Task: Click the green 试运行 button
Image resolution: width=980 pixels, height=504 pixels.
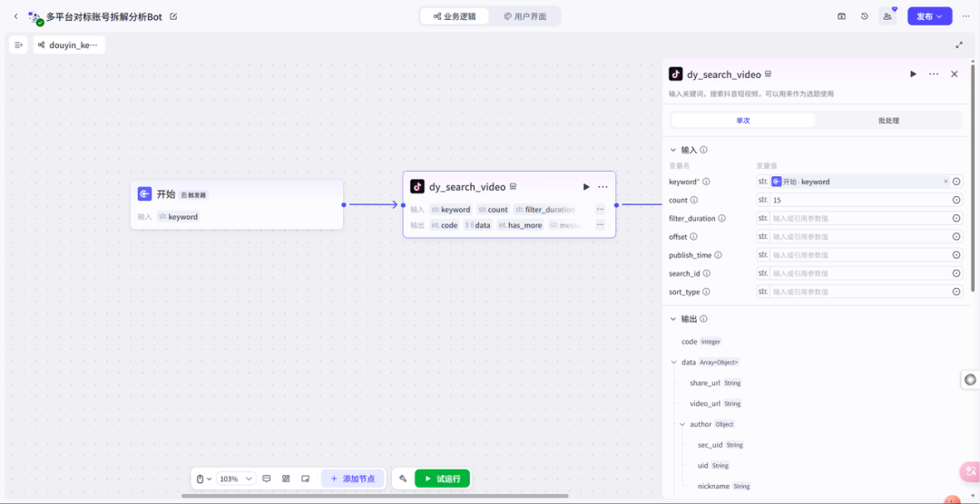Action: coord(442,479)
